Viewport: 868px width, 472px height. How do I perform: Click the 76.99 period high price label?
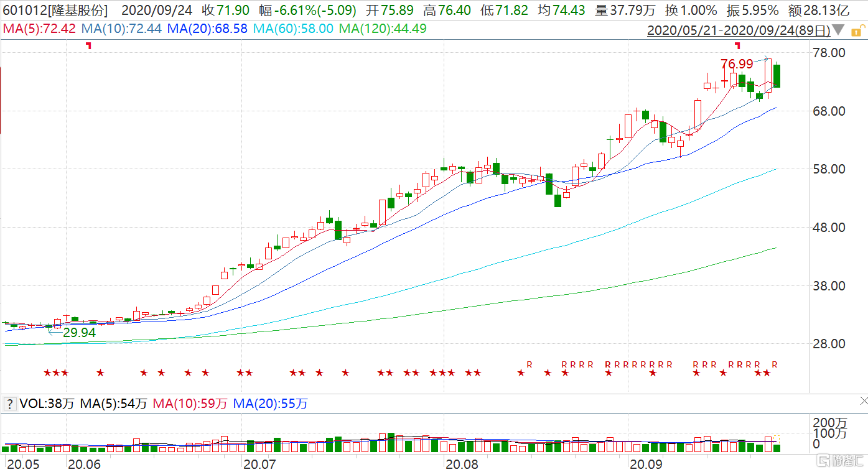737,63
